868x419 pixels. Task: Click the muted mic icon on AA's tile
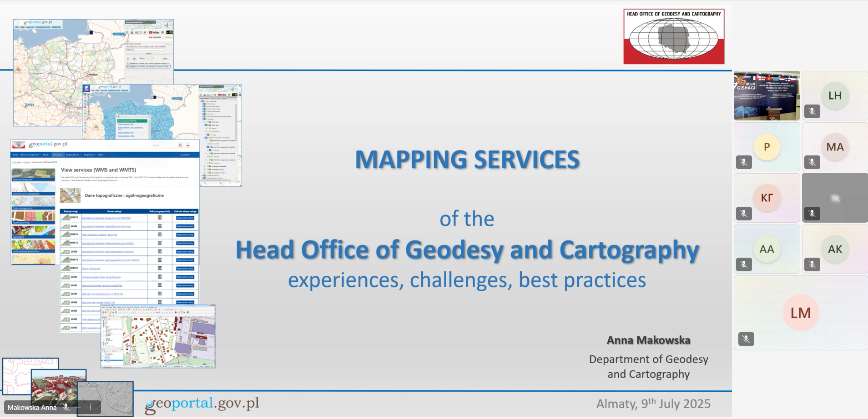(744, 264)
